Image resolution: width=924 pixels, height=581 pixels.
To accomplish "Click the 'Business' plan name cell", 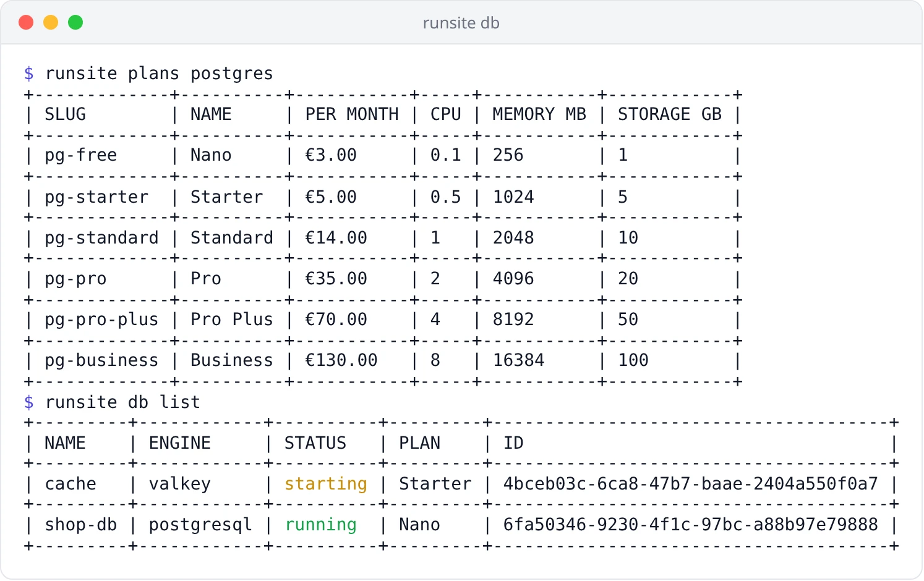I will coord(232,360).
